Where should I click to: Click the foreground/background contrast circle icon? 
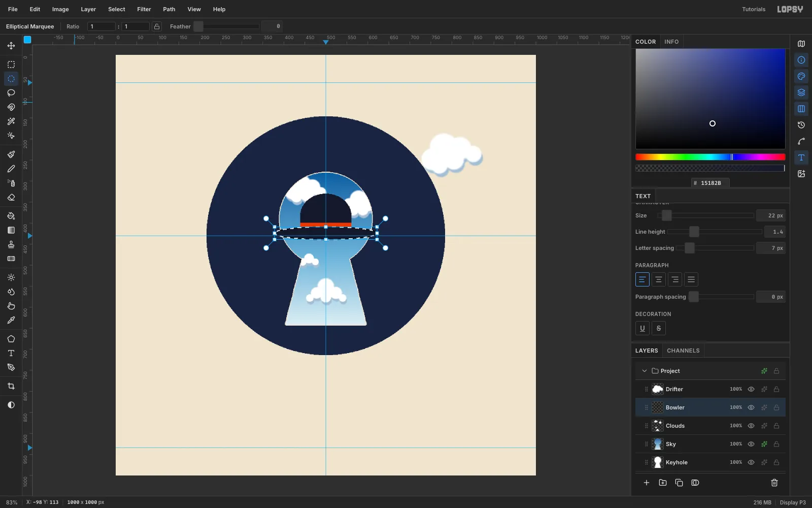(x=11, y=405)
